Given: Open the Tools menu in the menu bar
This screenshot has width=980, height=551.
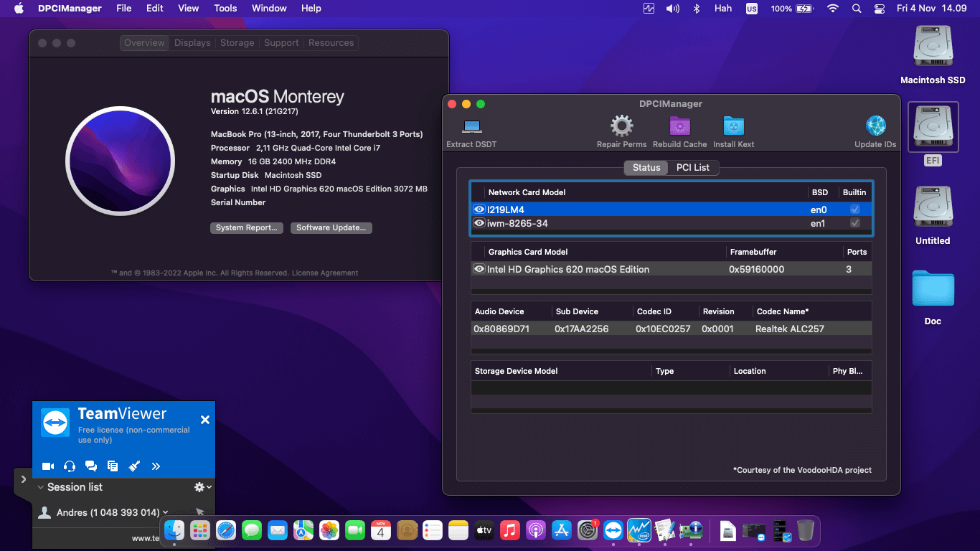Looking at the screenshot, I should (x=225, y=8).
